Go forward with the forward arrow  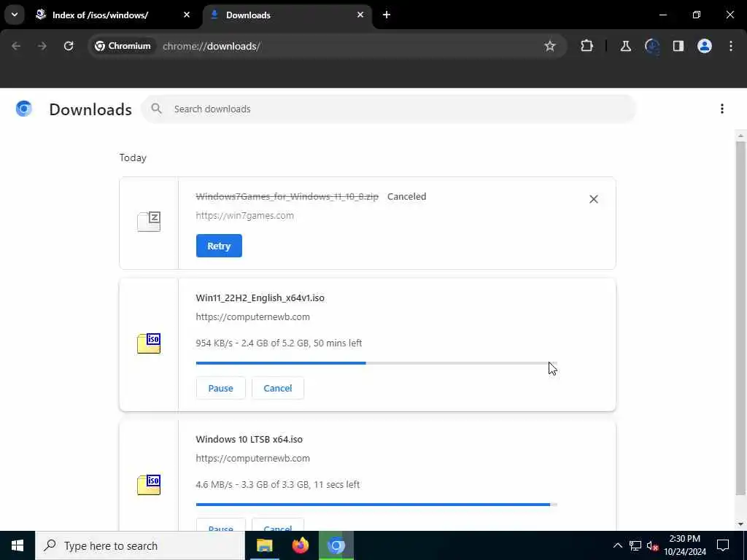42,46
